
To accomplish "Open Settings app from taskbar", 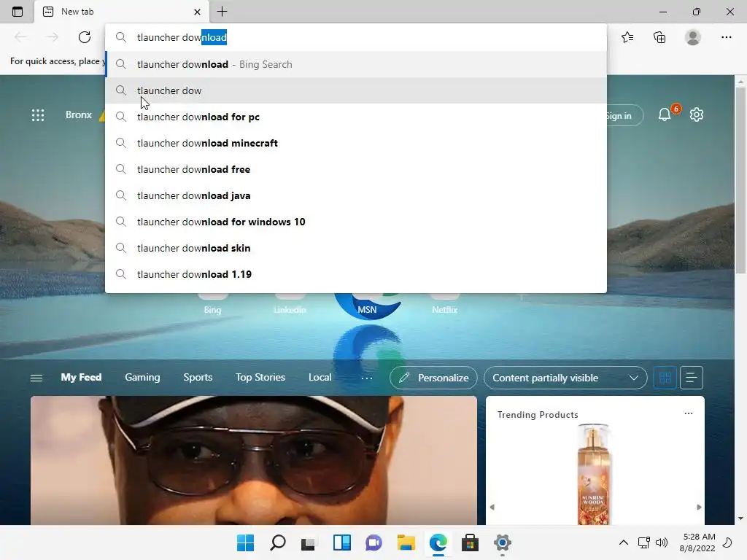I will point(502,542).
